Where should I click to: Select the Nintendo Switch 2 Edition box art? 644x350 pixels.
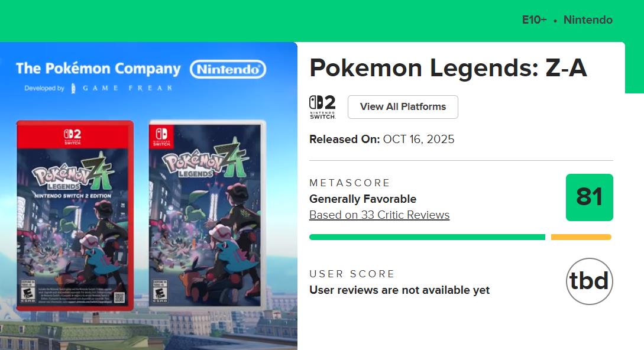[75, 216]
